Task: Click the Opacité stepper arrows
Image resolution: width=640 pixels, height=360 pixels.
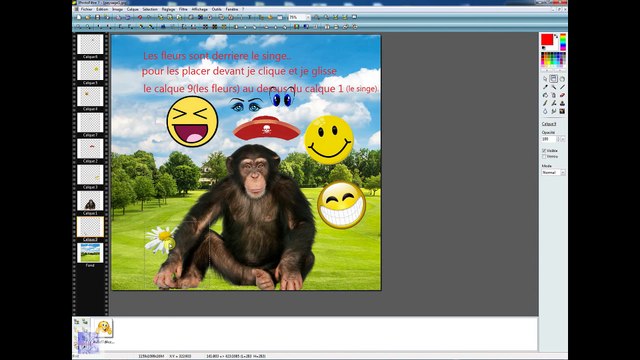Action: pos(558,139)
